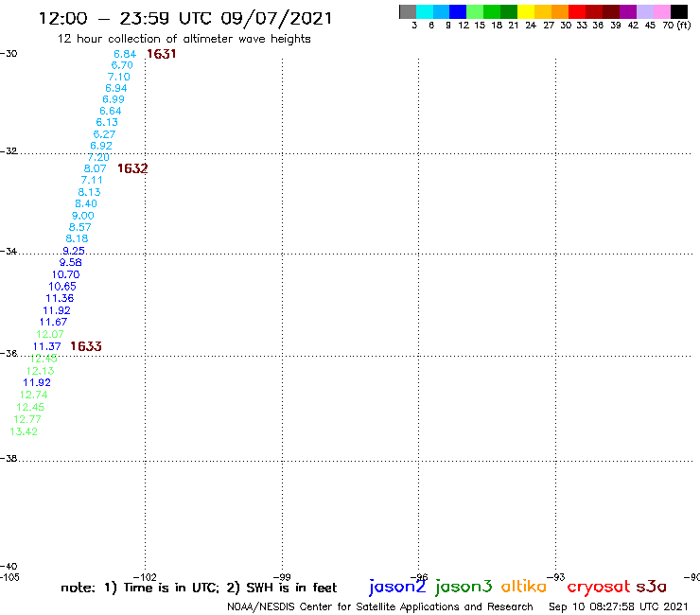700x615 pixels.
Task: Click the wave height value 13.42
Action: pos(24,431)
